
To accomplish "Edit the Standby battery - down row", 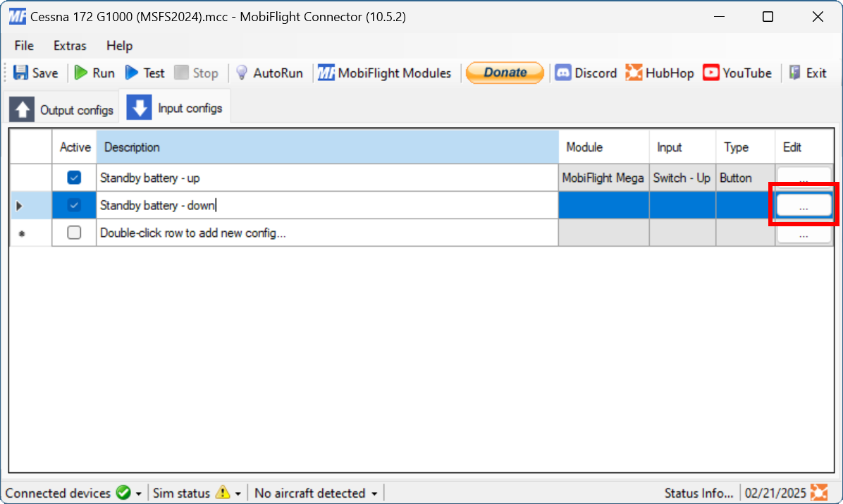I will click(x=803, y=205).
